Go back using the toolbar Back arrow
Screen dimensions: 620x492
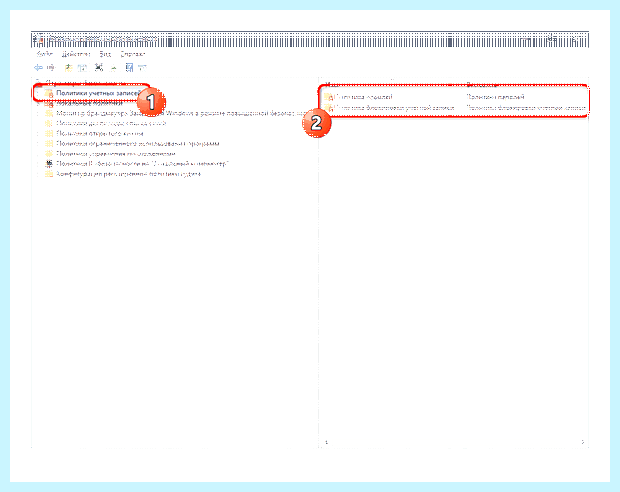coord(38,68)
